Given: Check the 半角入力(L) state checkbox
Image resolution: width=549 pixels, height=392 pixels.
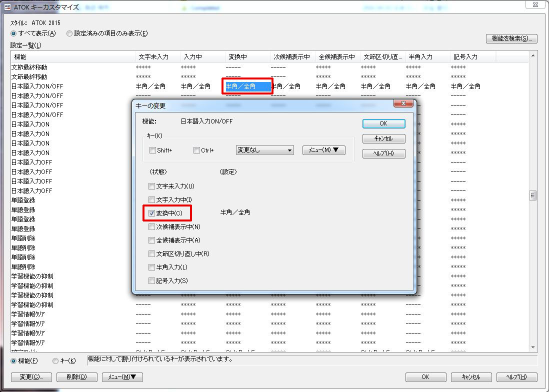Looking at the screenshot, I should (151, 267).
